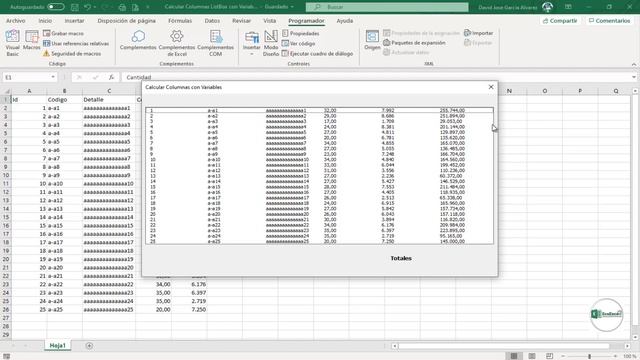This screenshot has height=360, width=640.
Task: Click the horizontal scrollbar track
Action: click(510, 346)
